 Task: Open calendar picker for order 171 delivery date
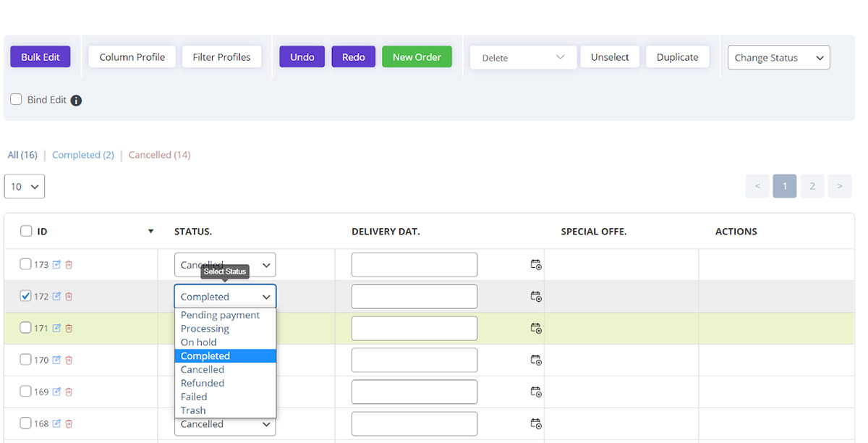tap(536, 329)
